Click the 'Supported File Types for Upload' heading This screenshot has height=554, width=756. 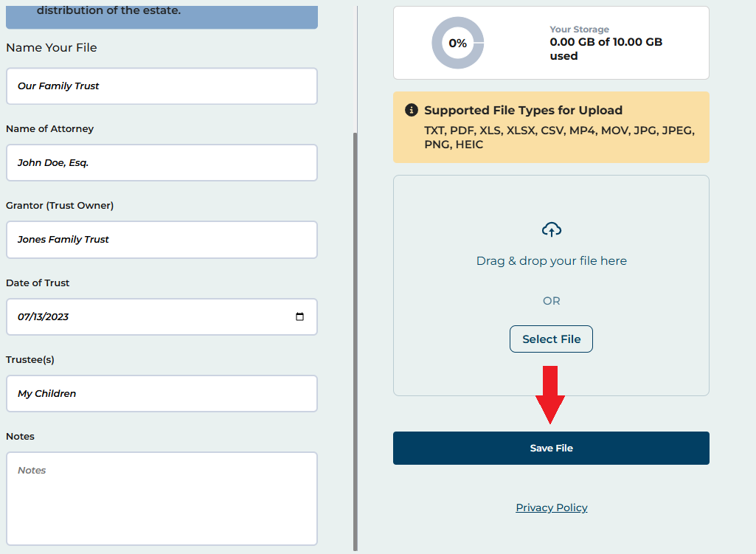(x=523, y=111)
